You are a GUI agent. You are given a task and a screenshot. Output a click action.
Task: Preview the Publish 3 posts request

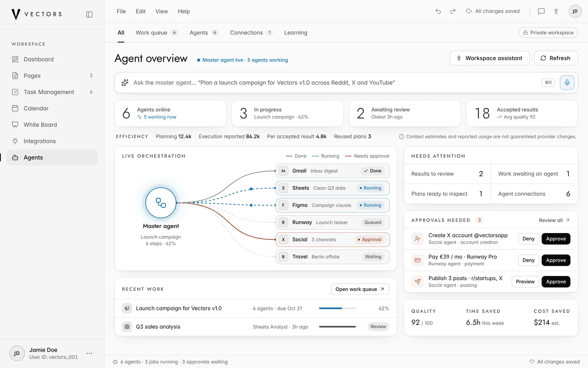coord(525,282)
